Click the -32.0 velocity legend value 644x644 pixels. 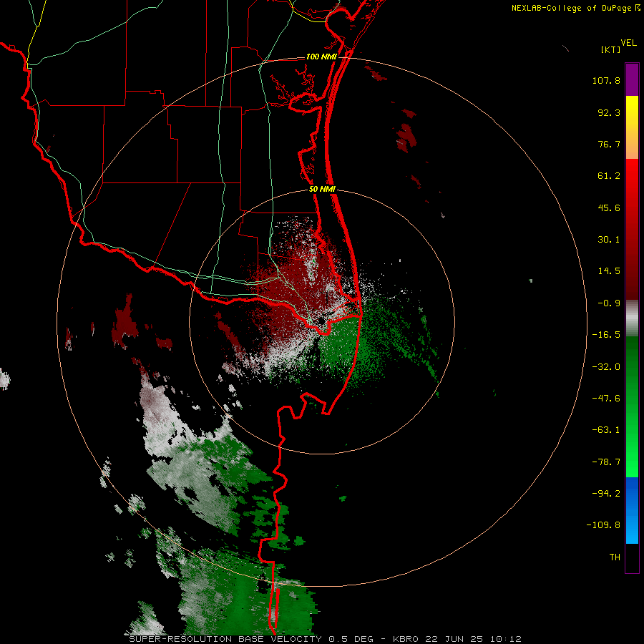coord(606,367)
